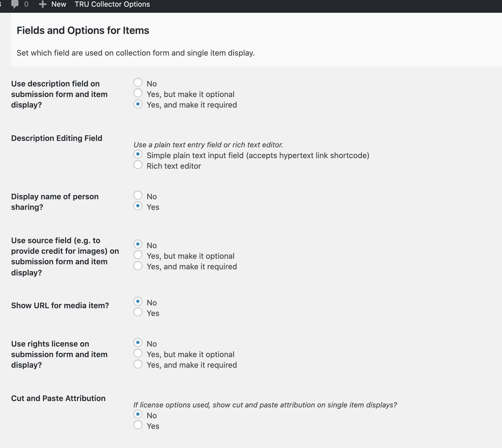Make rights license required
This screenshot has width=502, height=448.
138,364
